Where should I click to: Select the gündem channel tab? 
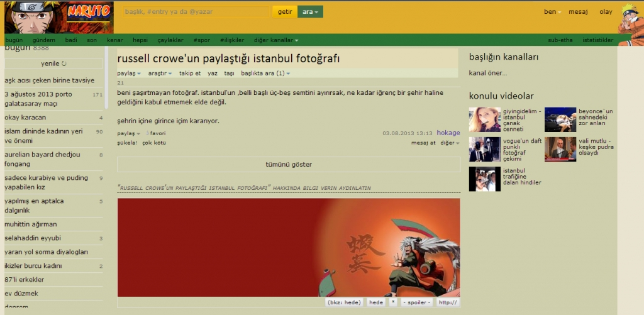point(44,40)
